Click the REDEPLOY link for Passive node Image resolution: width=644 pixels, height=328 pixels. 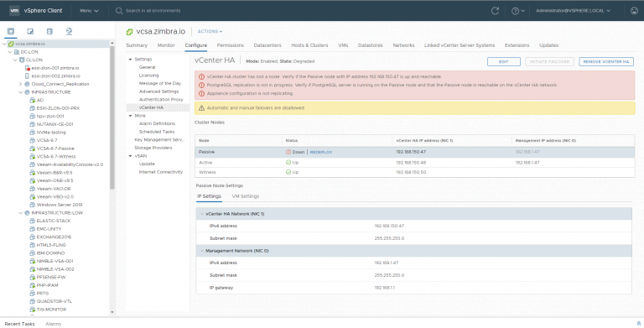tap(321, 152)
